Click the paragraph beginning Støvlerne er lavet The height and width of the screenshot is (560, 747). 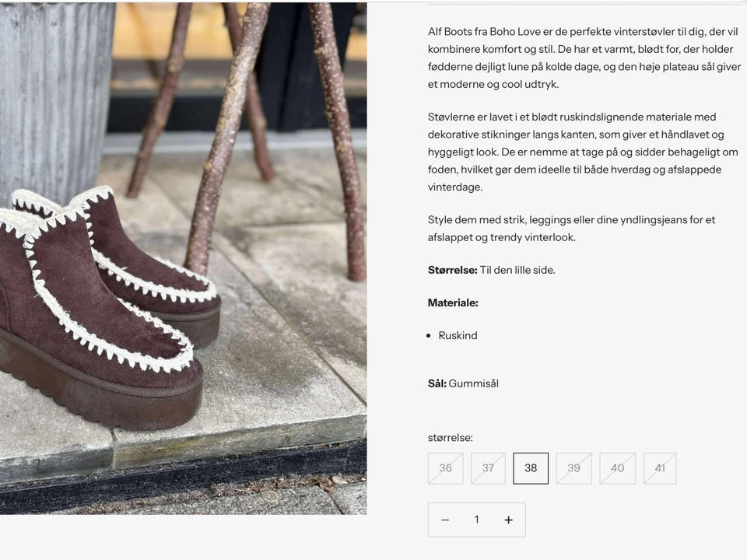(583, 152)
